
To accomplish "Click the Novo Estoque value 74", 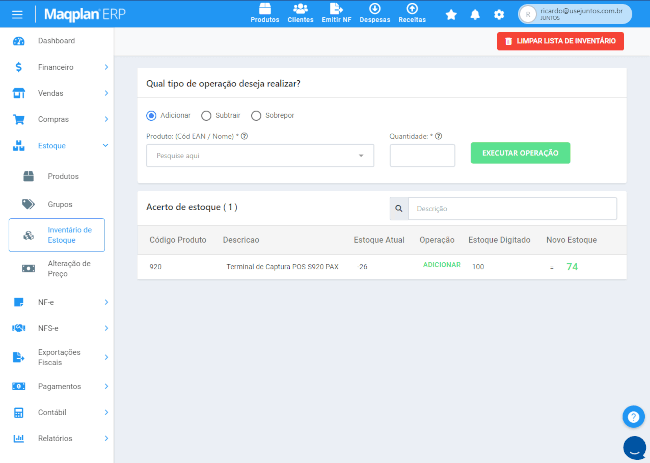I will (572, 267).
